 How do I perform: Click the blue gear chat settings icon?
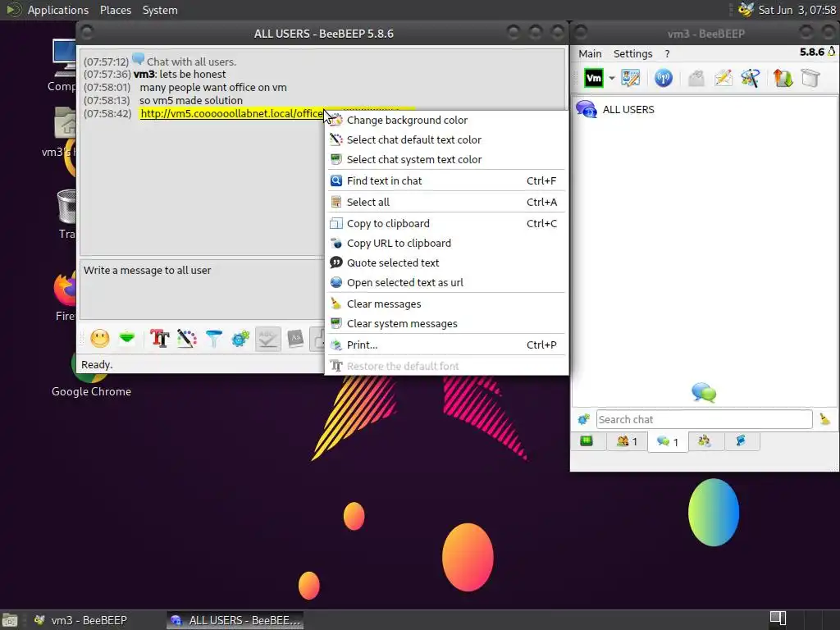pos(240,339)
